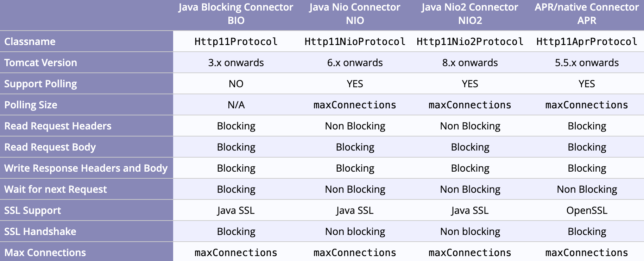The height and width of the screenshot is (261, 644).
Task: Select the Max Connections row label
Action: (x=45, y=253)
